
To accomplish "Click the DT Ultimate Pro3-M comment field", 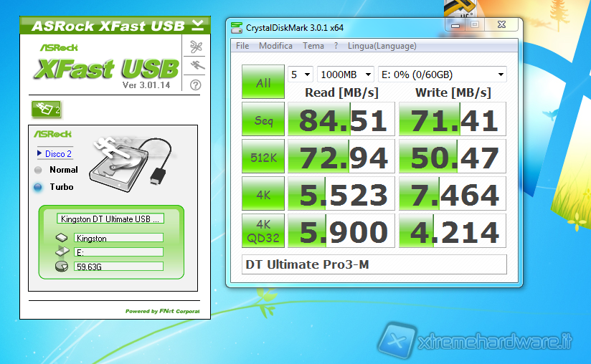I will pos(374,264).
